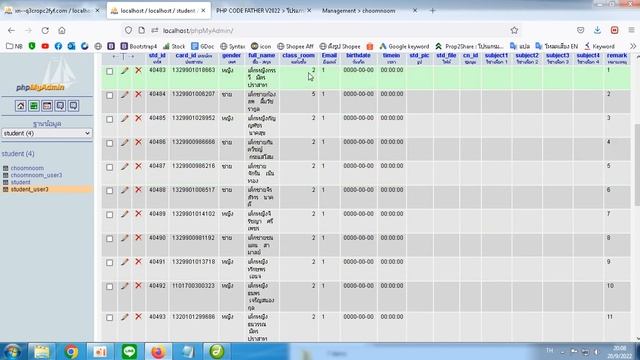Click the fifth phpMyAdmin sidebar toolbar icon

pyautogui.click(x=73, y=106)
